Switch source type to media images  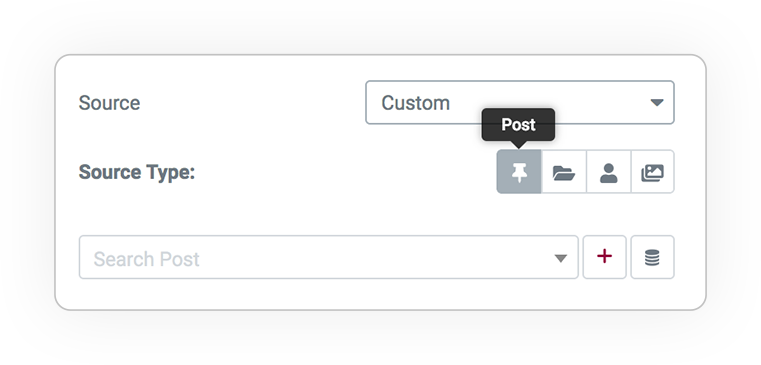point(652,172)
